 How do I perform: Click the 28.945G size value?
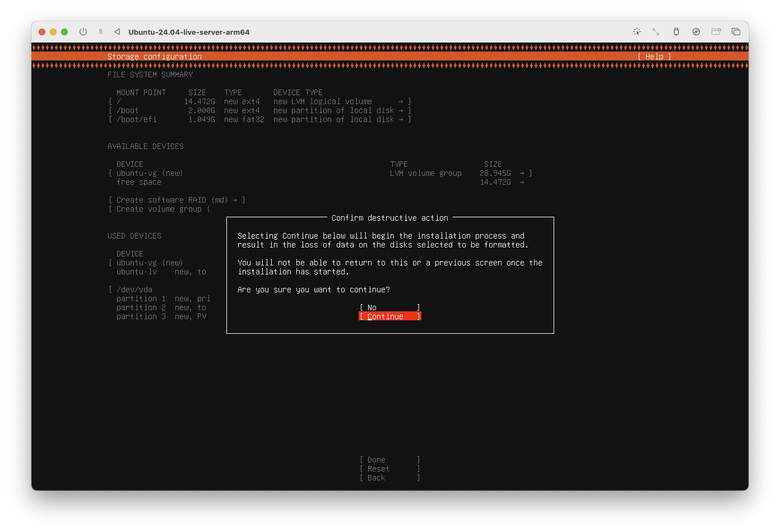click(495, 173)
